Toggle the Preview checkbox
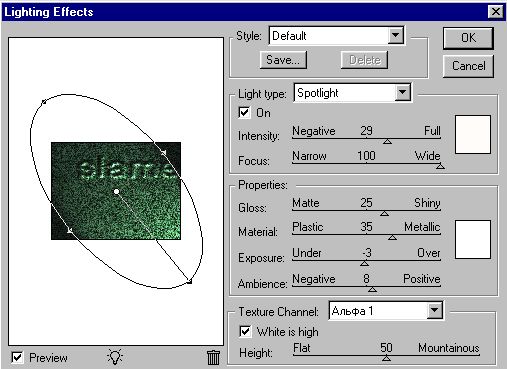Screen dimensions: 507x369 (x=17, y=358)
